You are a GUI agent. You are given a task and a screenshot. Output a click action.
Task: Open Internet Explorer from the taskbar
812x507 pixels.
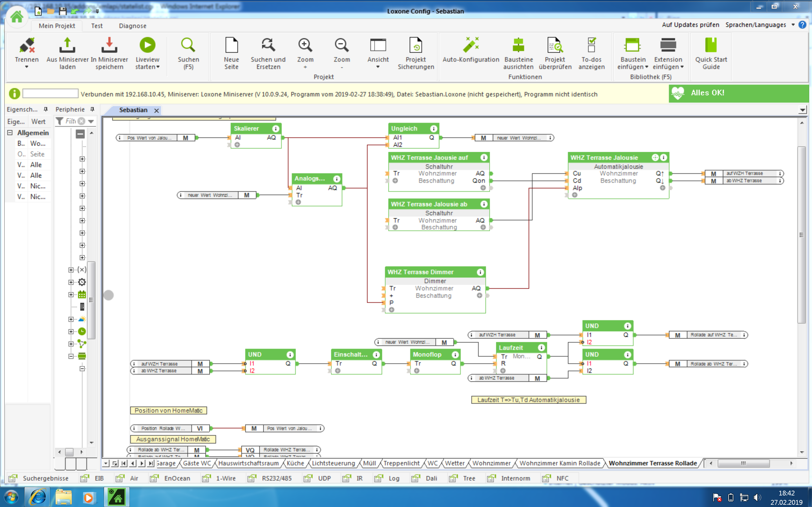37,497
